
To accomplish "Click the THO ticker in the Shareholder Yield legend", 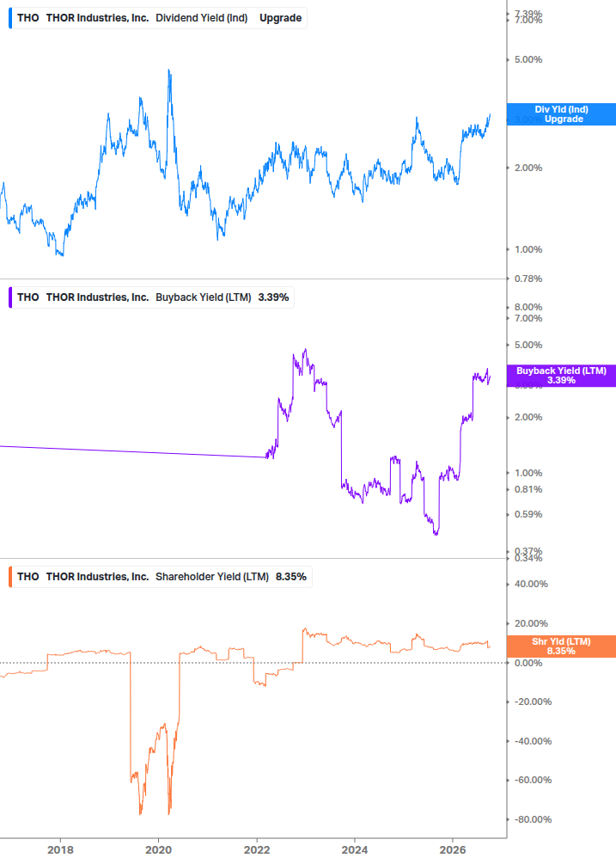I will [x=28, y=577].
